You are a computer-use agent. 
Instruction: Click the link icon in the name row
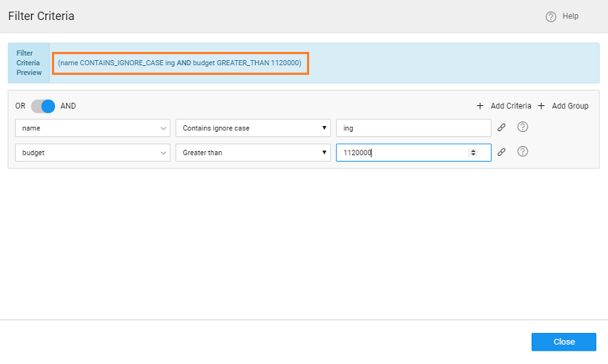(x=501, y=128)
